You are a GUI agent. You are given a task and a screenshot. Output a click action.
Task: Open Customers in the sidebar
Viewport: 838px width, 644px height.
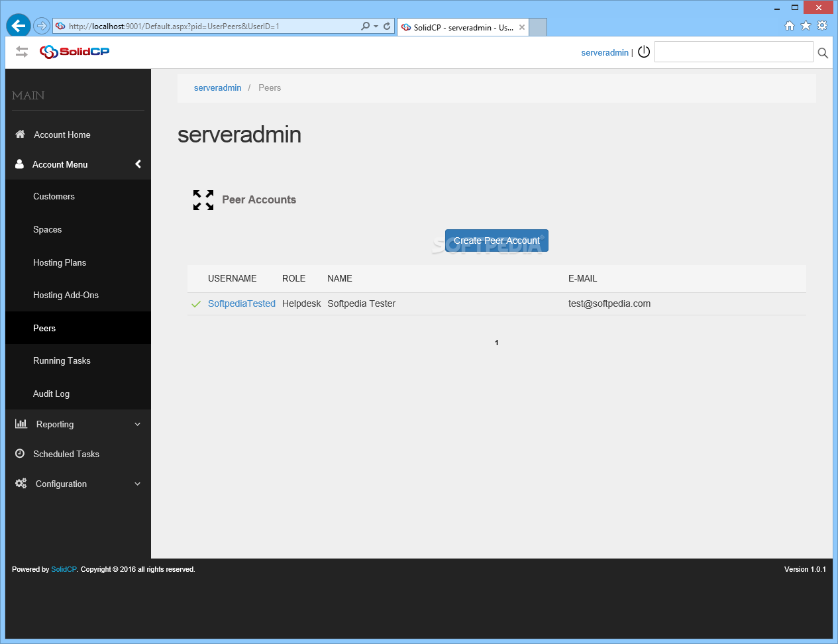(x=54, y=196)
